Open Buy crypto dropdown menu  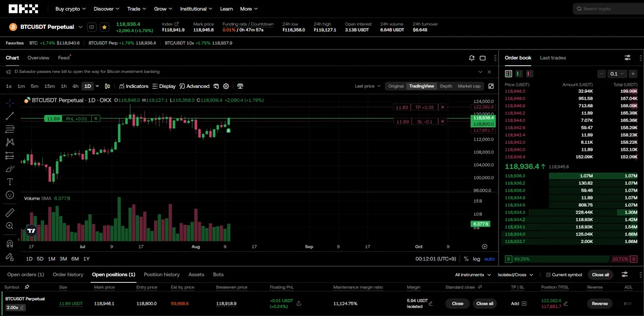point(70,9)
